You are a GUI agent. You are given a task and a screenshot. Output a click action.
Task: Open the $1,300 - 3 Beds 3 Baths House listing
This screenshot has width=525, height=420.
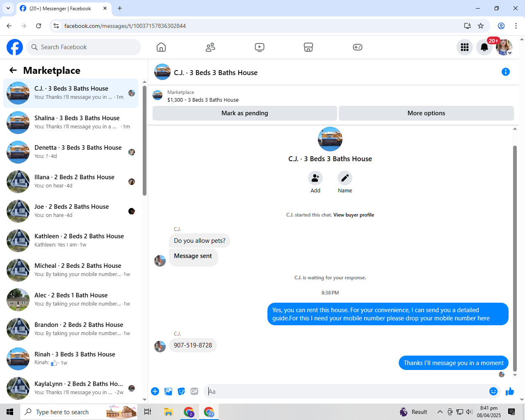coord(203,100)
